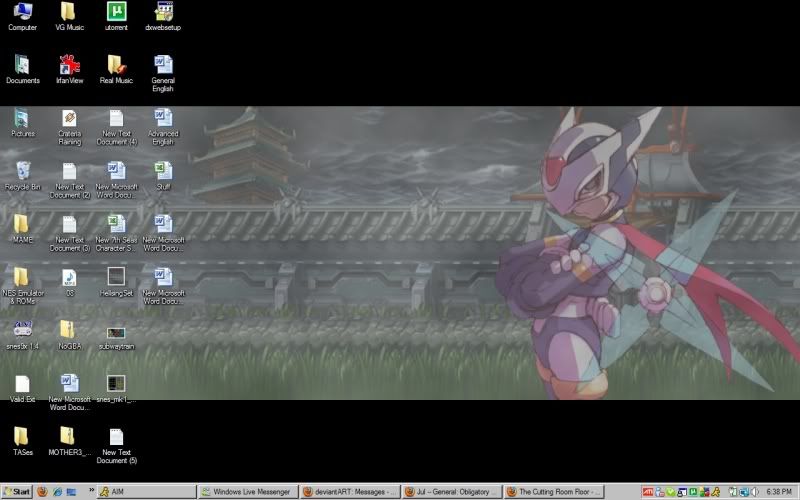Switch to Windows Live Messenger in taskbar
Image resolution: width=800 pixels, height=500 pixels.
(247, 492)
